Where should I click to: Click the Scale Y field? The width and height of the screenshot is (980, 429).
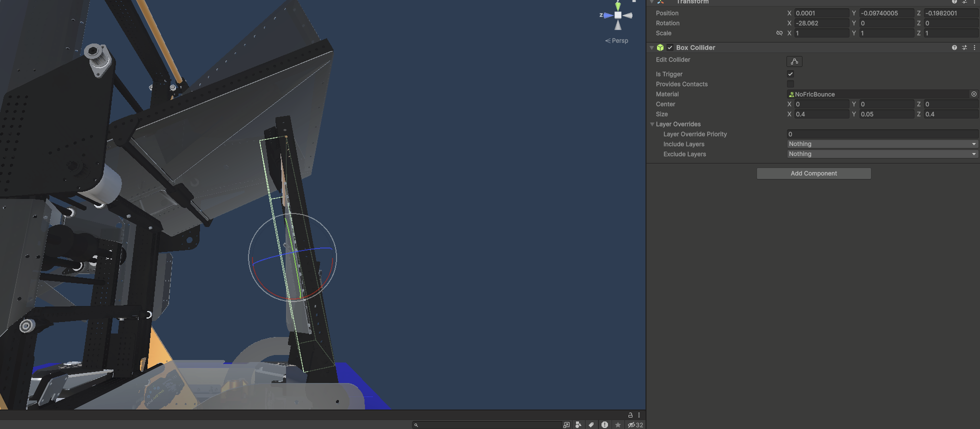click(x=886, y=33)
